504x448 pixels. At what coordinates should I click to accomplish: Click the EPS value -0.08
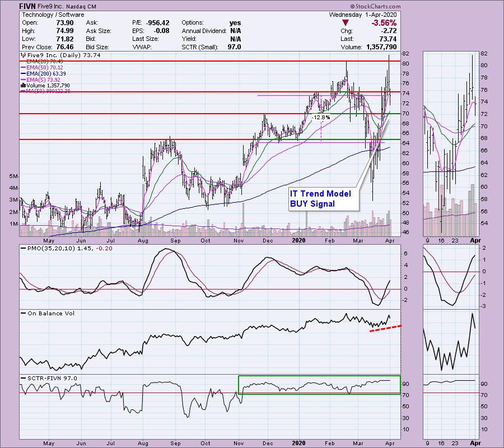click(x=162, y=31)
